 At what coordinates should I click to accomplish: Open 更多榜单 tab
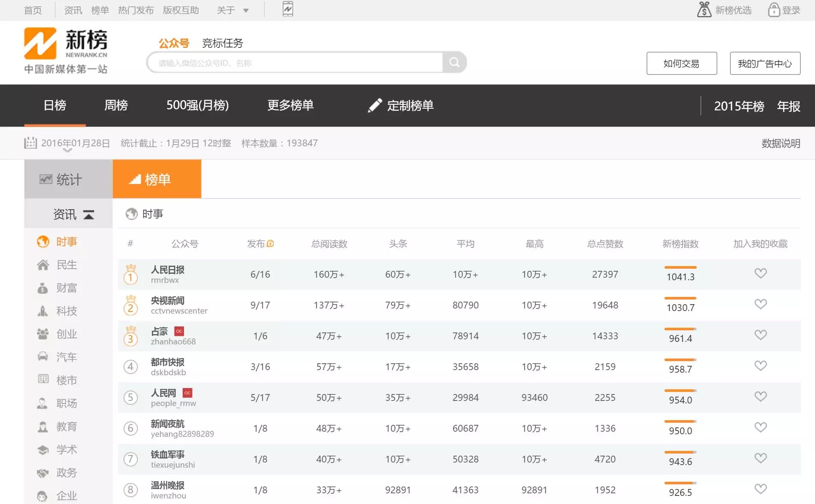click(x=290, y=105)
